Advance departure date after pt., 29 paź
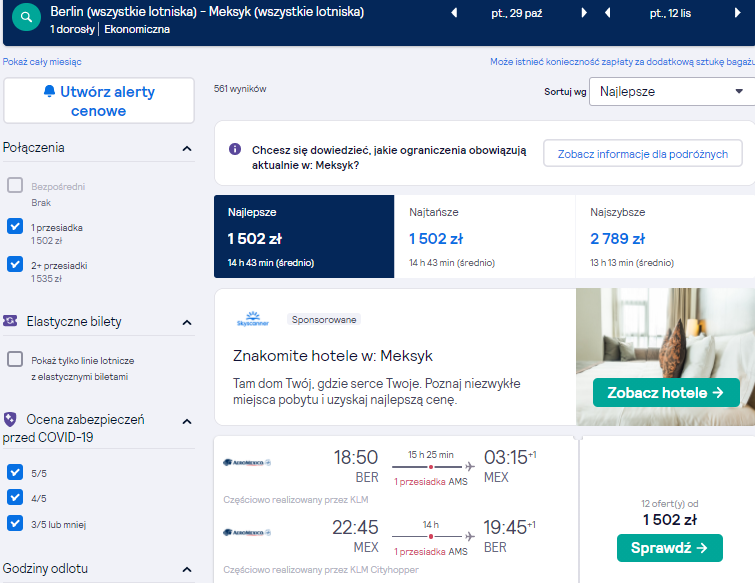The image size is (755, 583). tap(584, 13)
